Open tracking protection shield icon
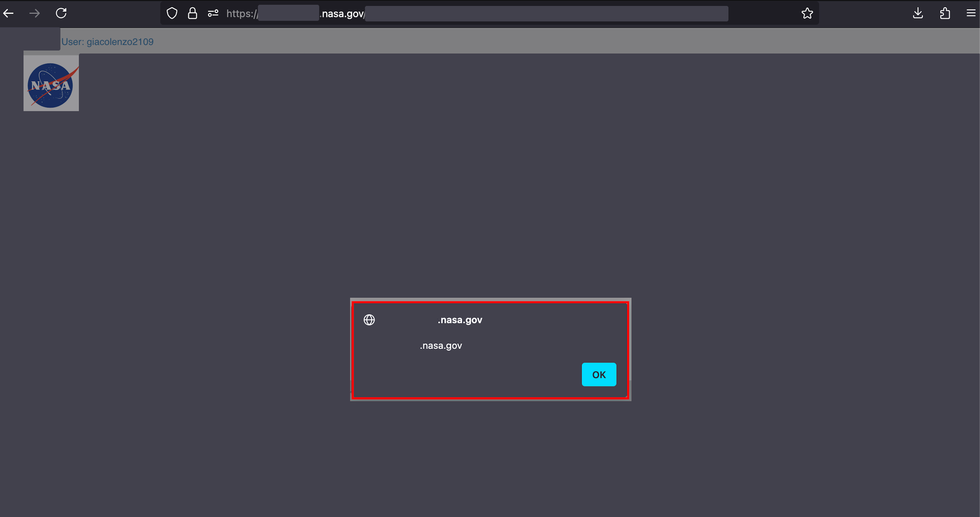Screen dimensions: 980x517 [172, 13]
